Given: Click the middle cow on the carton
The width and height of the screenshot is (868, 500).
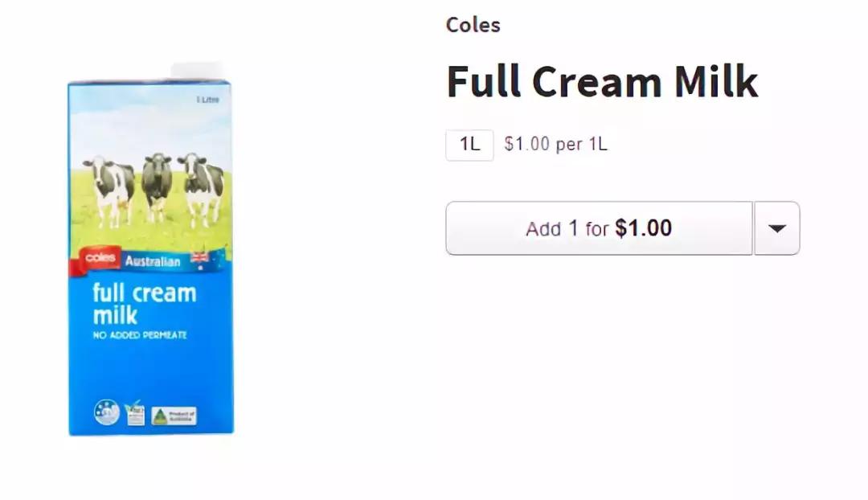Looking at the screenshot, I should click(157, 183).
